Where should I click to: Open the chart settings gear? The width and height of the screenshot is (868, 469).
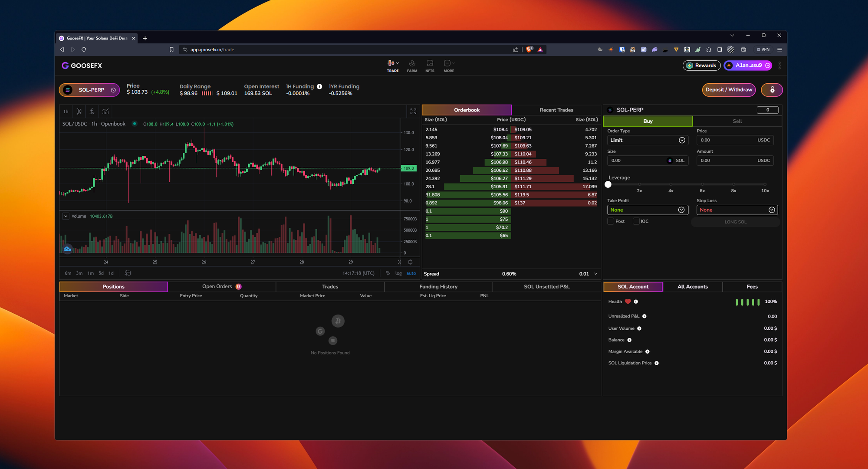click(410, 262)
